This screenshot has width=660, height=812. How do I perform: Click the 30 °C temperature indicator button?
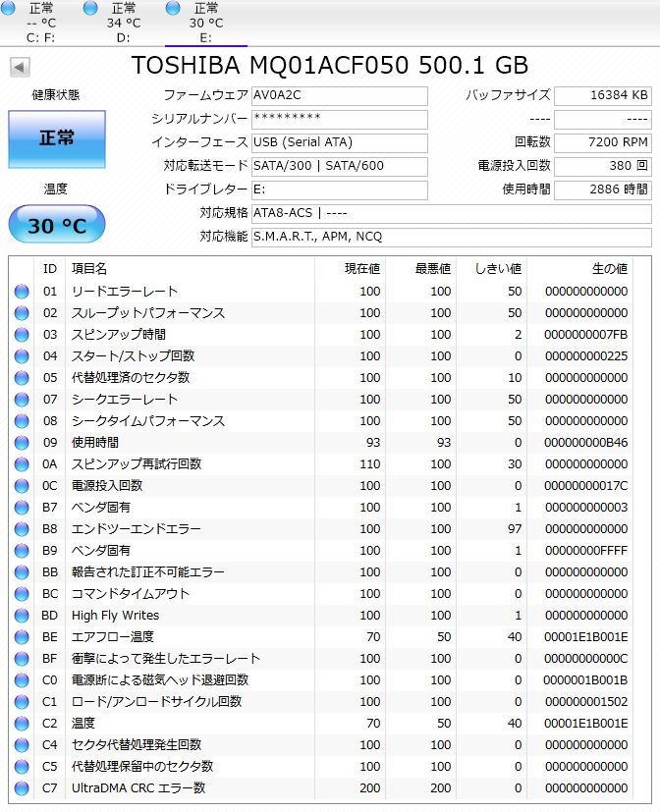click(57, 225)
